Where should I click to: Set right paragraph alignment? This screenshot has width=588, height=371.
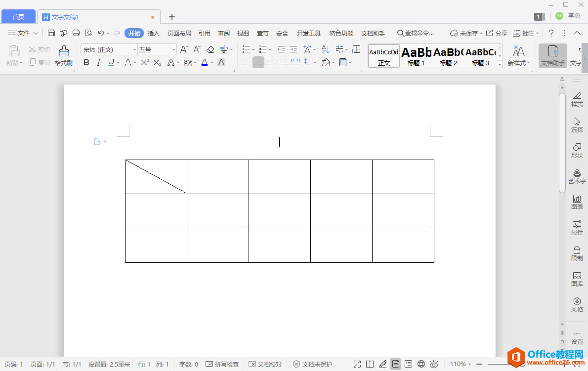click(271, 62)
